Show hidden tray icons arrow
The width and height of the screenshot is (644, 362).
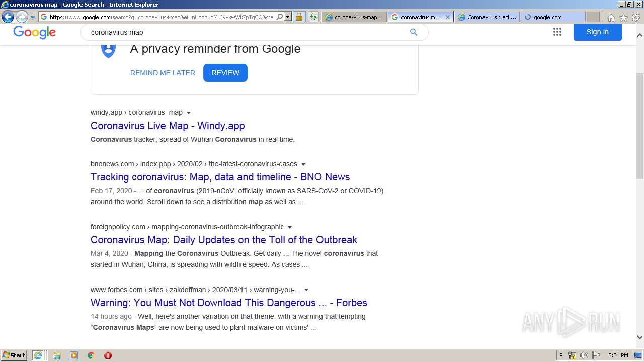561,355
